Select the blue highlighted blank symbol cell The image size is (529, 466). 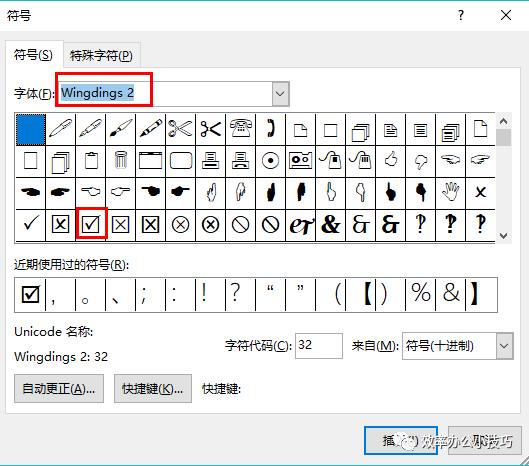[x=30, y=130]
